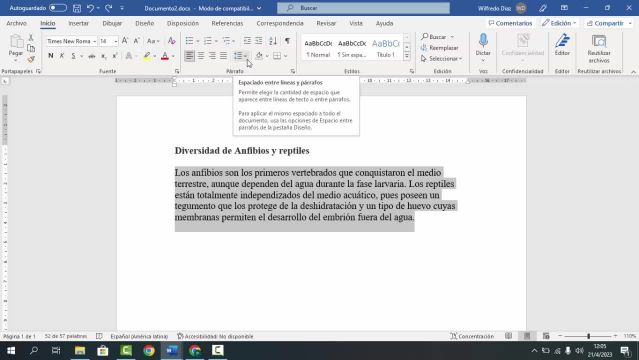The width and height of the screenshot is (639, 360).
Task: Click the multilevel list icon
Action: pos(227,41)
